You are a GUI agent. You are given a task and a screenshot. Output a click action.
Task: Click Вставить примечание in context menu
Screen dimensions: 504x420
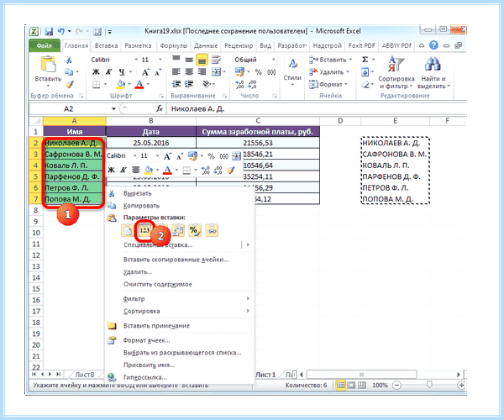(x=156, y=326)
